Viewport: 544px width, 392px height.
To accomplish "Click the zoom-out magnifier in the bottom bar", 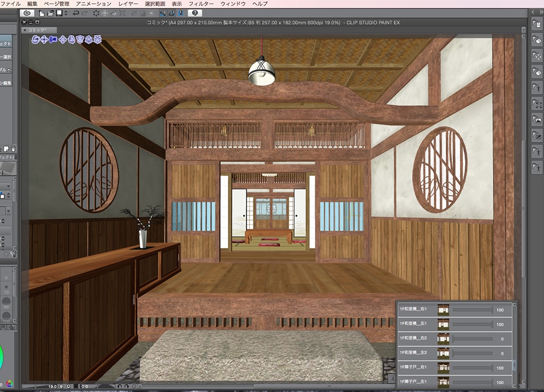I will [61, 386].
